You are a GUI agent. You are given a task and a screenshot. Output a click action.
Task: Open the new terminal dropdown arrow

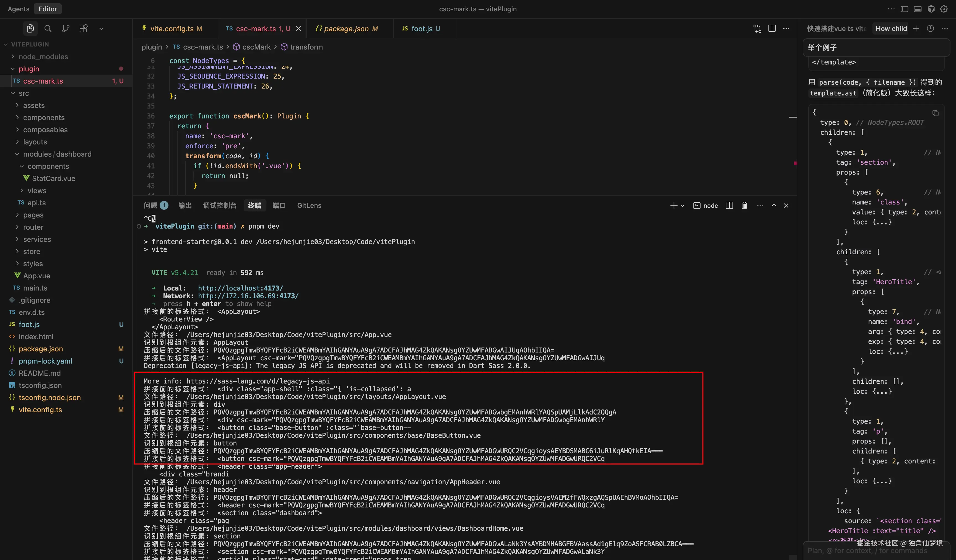coord(682,206)
